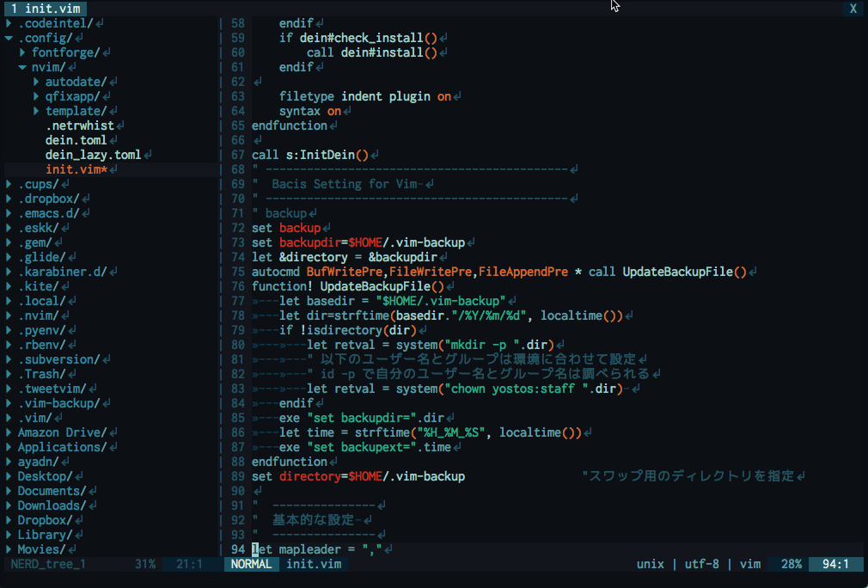The height and width of the screenshot is (588, 868).
Task: Open dein_lazy.toml in file tree
Action: (x=93, y=155)
